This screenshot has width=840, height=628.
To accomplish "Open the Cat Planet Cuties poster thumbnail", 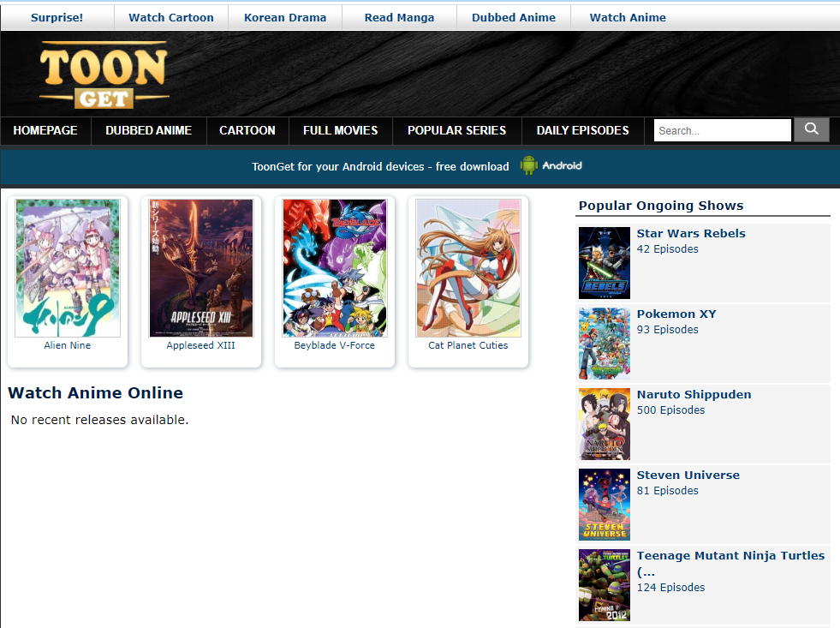I will pos(468,268).
